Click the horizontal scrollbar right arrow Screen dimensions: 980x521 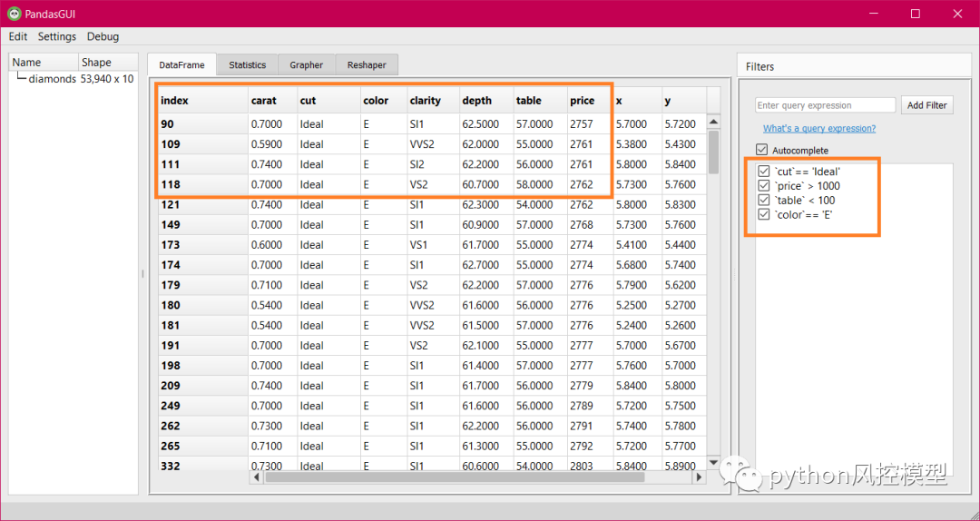click(x=698, y=477)
